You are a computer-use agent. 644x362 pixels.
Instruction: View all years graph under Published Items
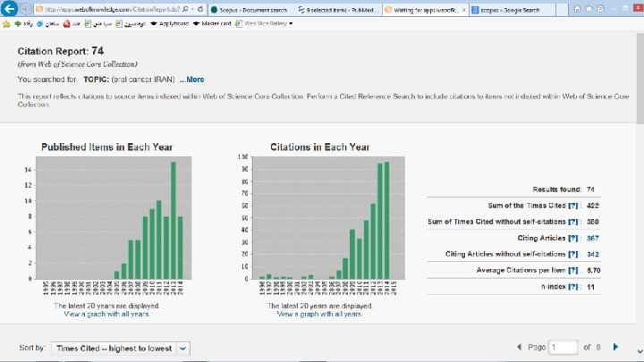(106, 314)
